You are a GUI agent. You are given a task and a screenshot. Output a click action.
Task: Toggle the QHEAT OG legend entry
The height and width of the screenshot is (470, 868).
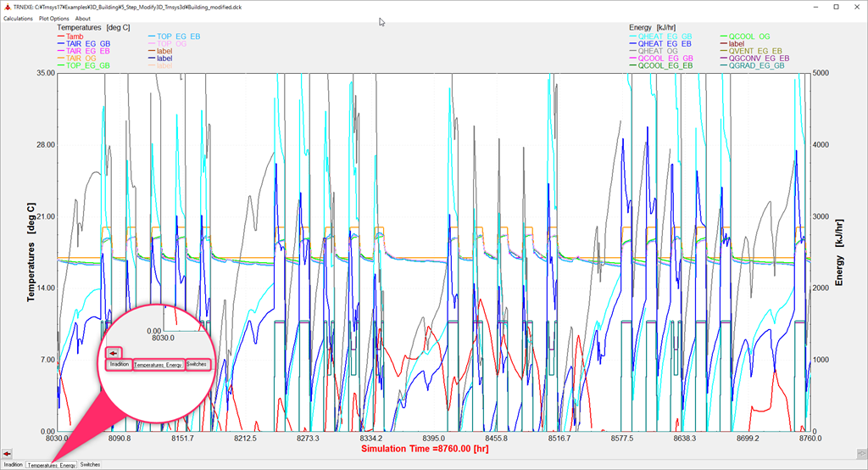654,51
